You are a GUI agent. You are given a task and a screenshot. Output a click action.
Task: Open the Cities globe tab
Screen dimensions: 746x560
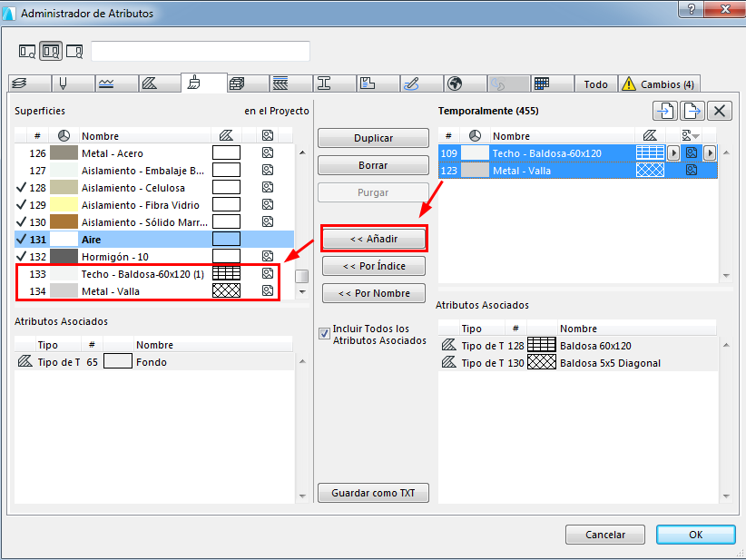(x=466, y=84)
